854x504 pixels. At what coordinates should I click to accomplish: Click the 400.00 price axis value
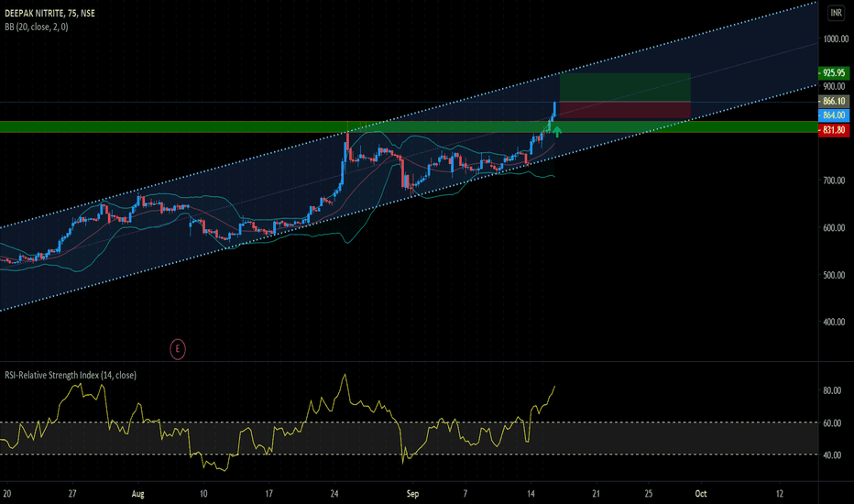coord(835,322)
